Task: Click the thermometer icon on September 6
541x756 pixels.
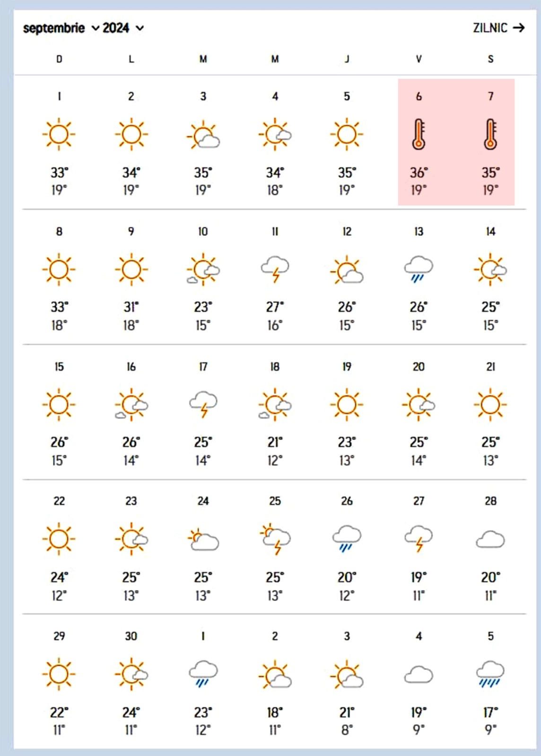Action: pyautogui.click(x=419, y=134)
